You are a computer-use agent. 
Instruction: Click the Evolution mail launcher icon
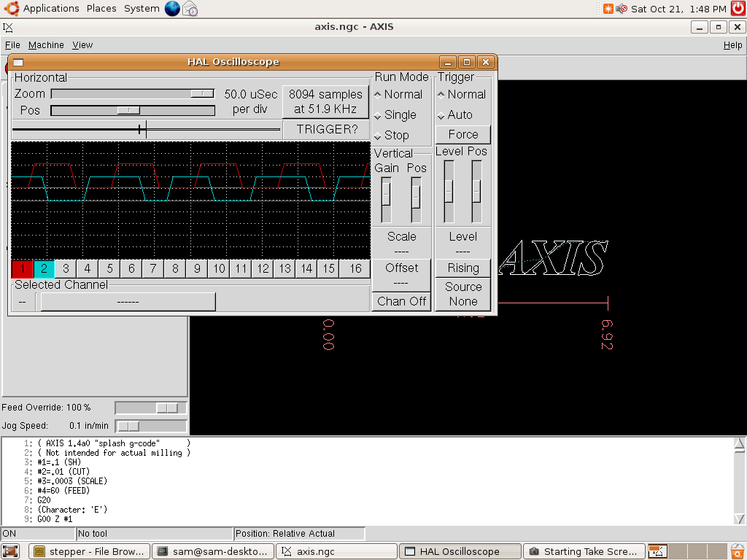coord(190,9)
